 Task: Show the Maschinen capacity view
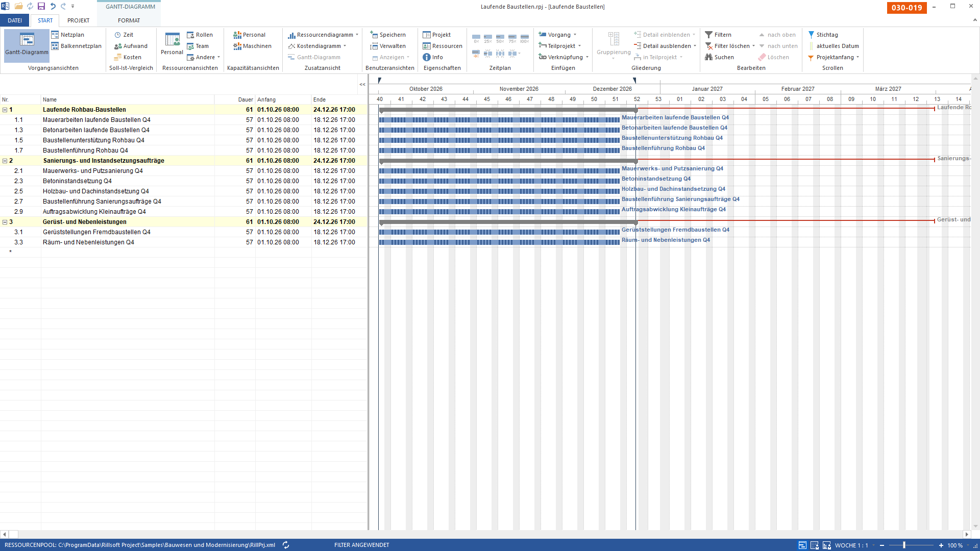[x=252, y=46]
